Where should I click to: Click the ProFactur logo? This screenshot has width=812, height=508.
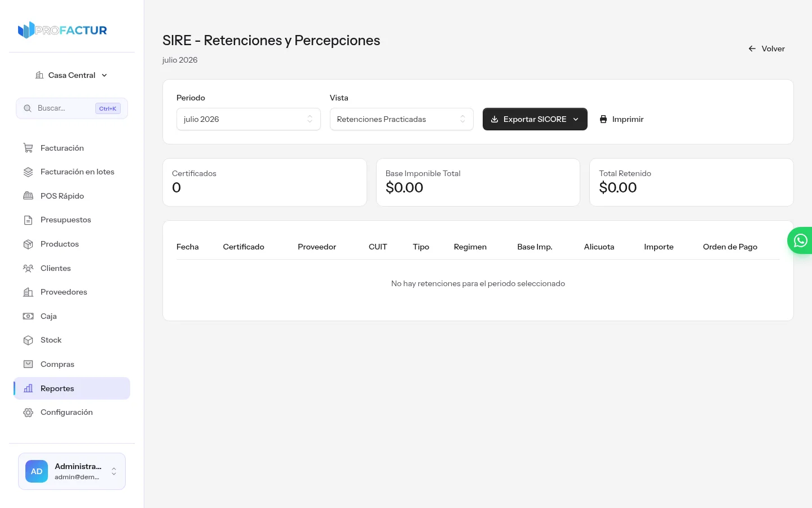tap(63, 30)
